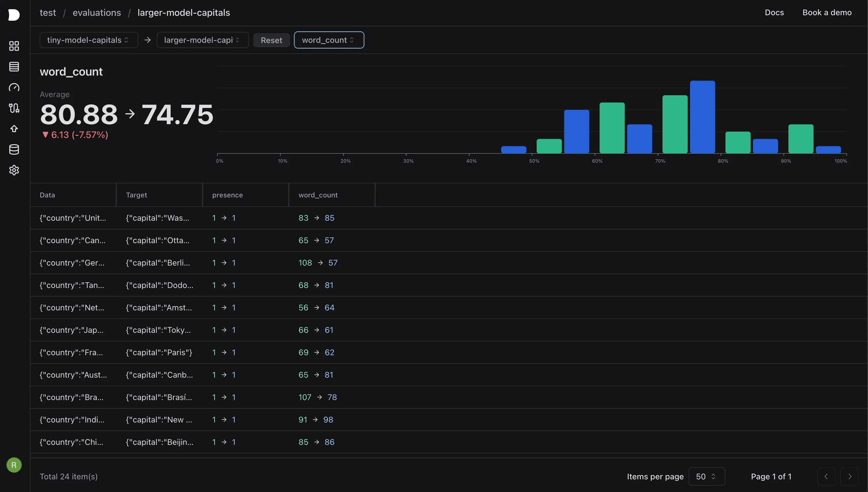Select the {"country":"Can... row
The height and width of the screenshot is (492, 868).
449,240
